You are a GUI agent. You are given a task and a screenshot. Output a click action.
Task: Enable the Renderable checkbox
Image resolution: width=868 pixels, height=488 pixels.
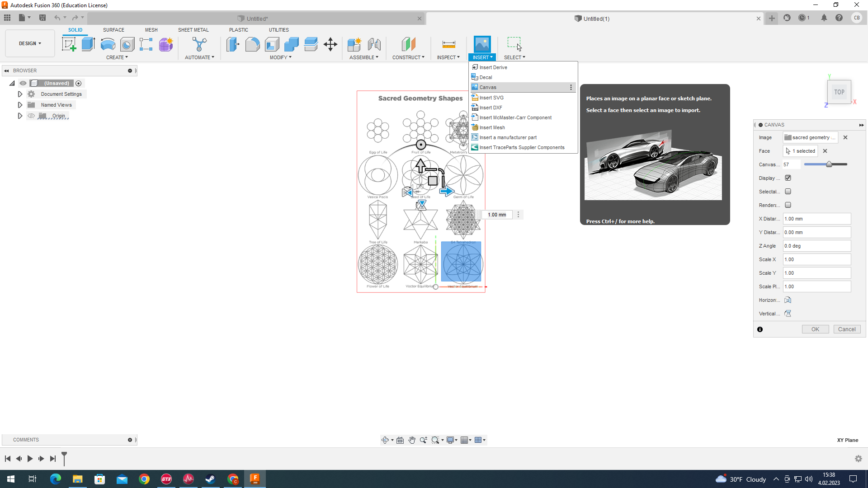tap(788, 205)
